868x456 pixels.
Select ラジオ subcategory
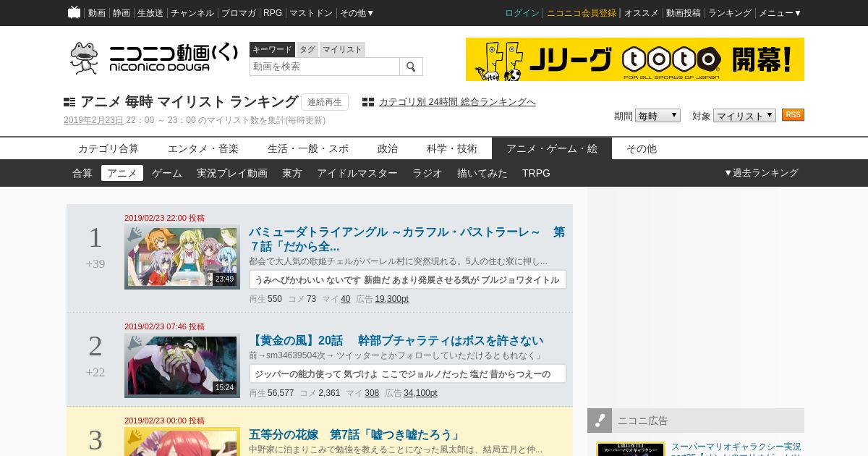point(427,173)
